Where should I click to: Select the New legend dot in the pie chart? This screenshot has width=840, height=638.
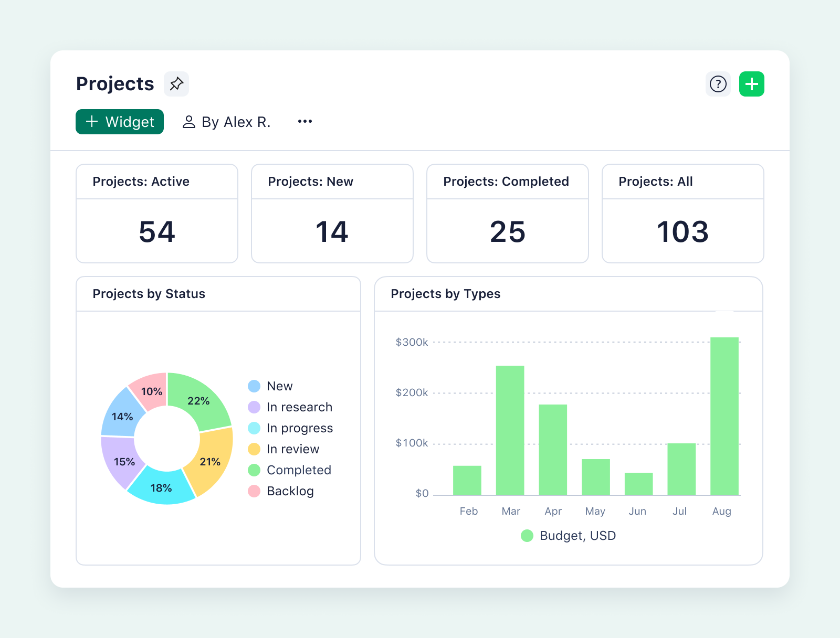[x=254, y=386]
